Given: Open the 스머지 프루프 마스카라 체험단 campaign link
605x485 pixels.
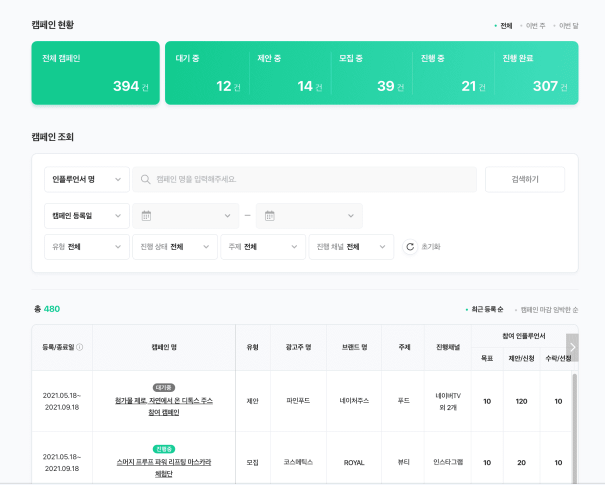Looking at the screenshot, I should [164, 468].
